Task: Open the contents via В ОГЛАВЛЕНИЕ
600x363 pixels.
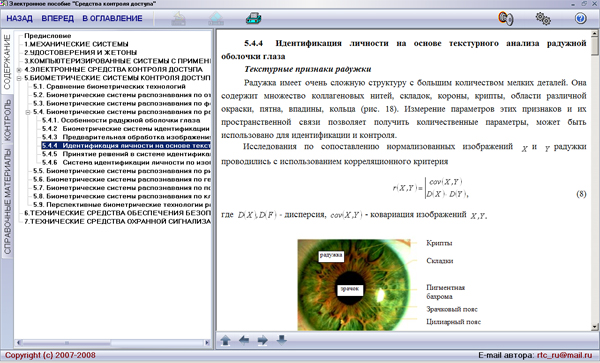Action: pos(112,18)
